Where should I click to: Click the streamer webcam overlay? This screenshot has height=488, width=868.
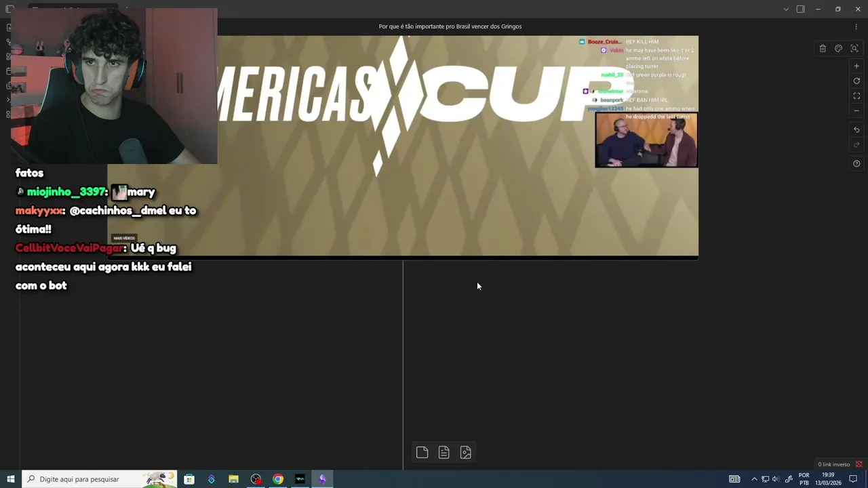(114, 86)
